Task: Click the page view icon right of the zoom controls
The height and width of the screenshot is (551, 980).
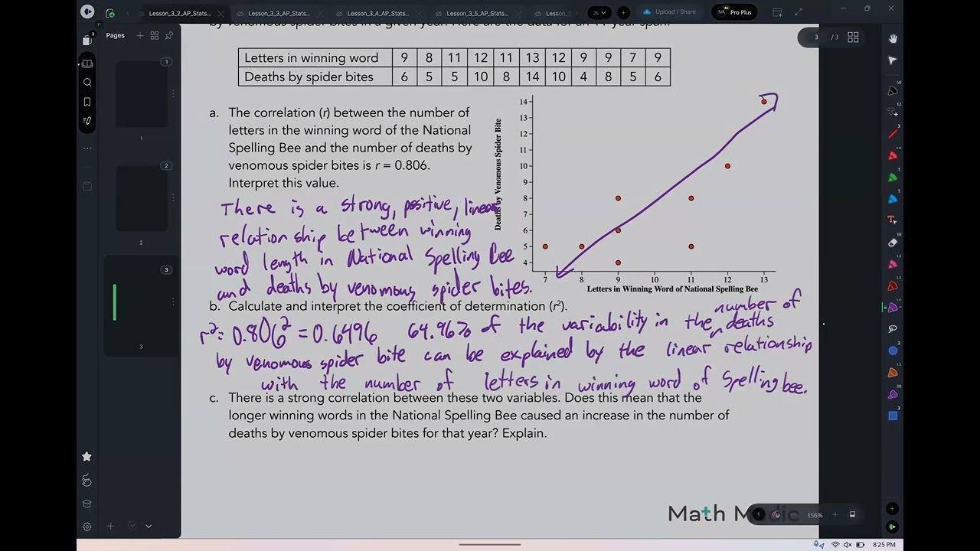Action: [x=852, y=515]
